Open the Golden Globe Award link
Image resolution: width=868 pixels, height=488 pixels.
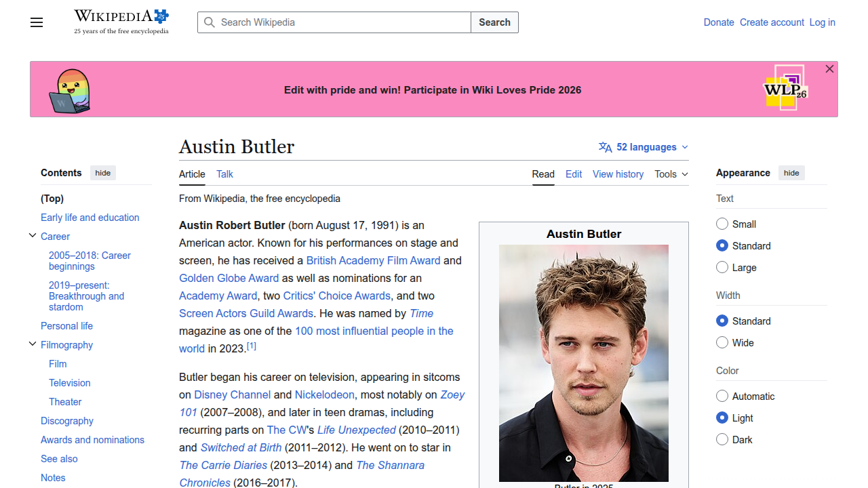(x=229, y=278)
